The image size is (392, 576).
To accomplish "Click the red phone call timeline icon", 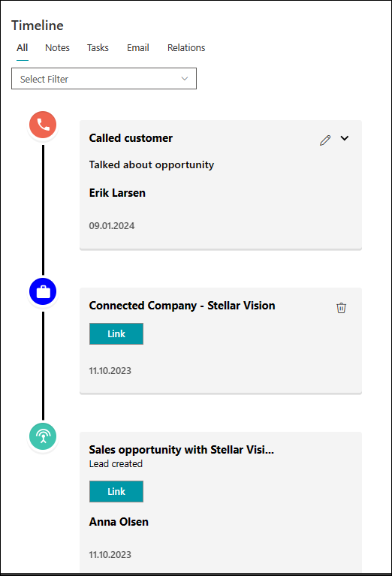I will tap(43, 125).
